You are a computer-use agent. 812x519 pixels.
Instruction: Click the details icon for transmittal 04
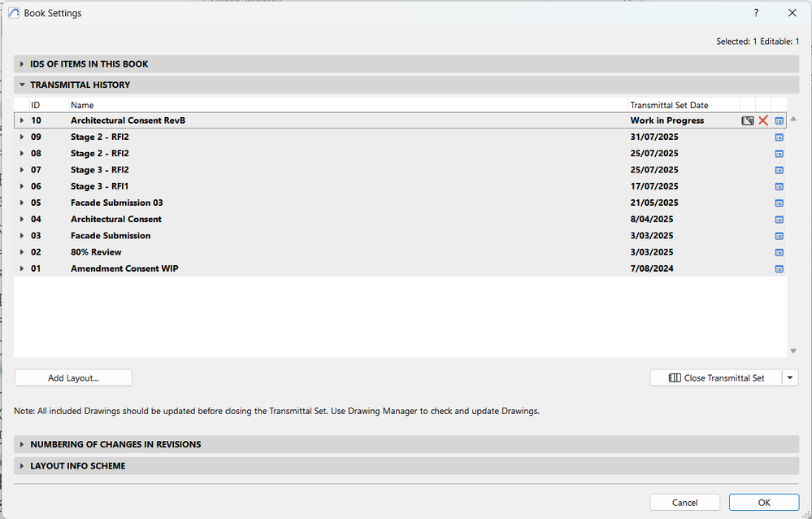(779, 220)
